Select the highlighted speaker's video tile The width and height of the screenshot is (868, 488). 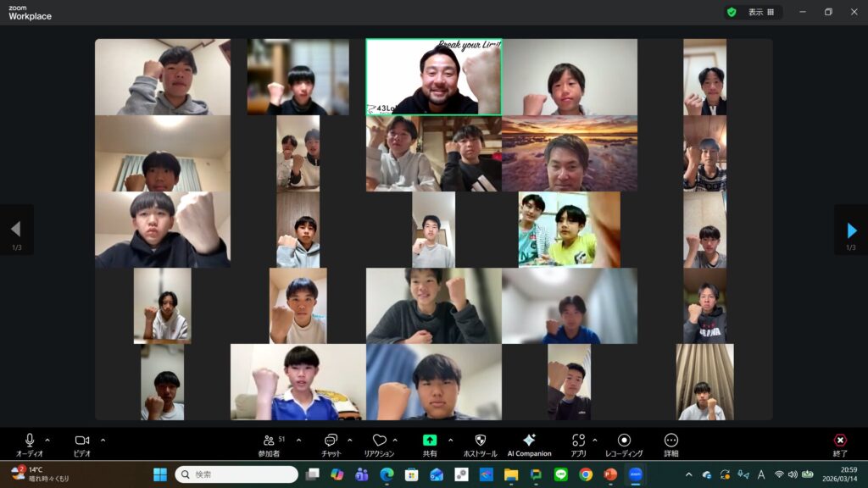pyautogui.click(x=433, y=76)
